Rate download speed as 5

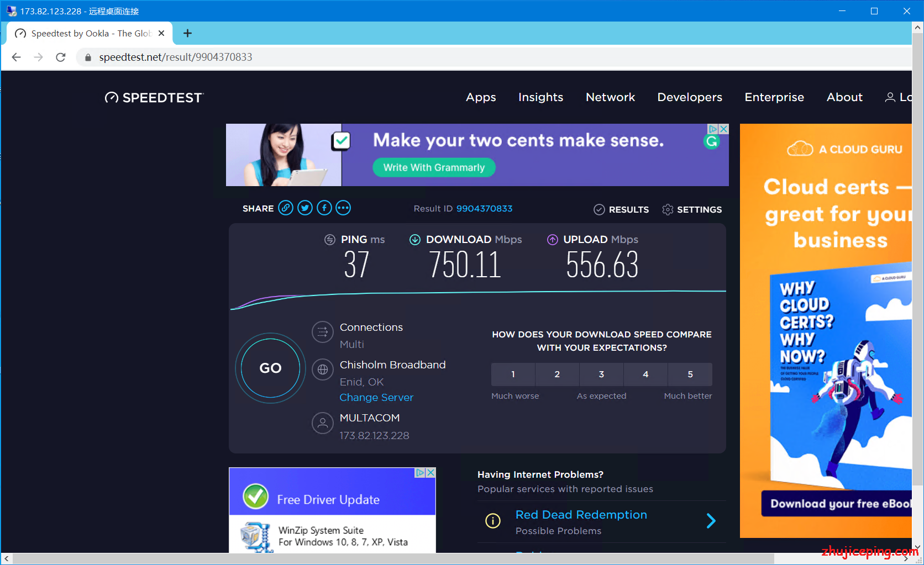coord(690,374)
